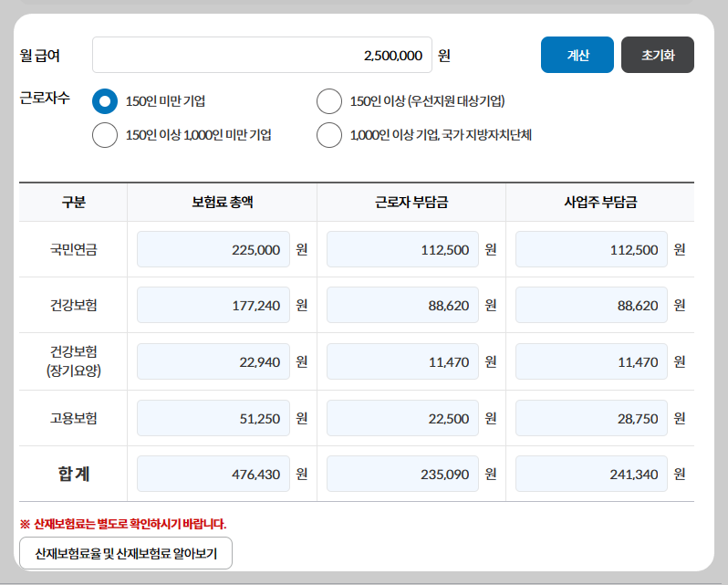The width and height of the screenshot is (728, 585).
Task: Click 고용보험 근로자 부담금 field 22,500
Action: point(402,418)
